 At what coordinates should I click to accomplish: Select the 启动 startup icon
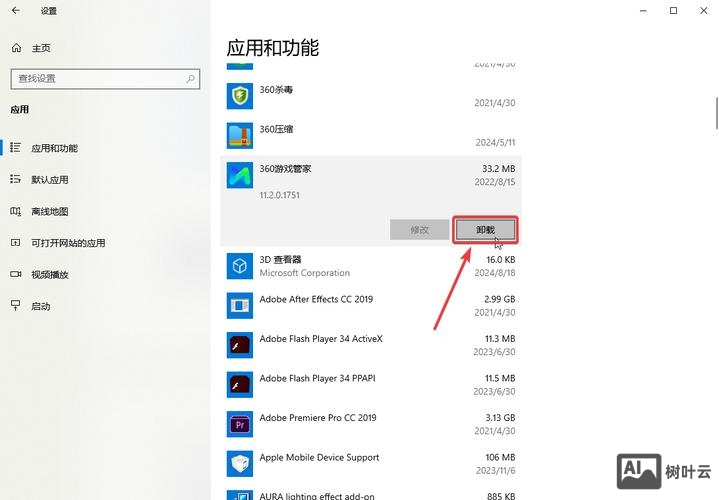point(15,306)
